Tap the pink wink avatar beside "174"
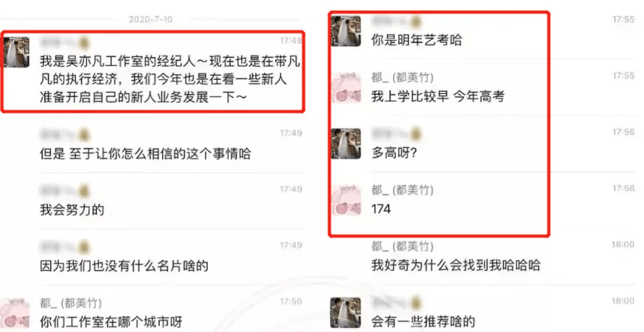The height and width of the screenshot is (332, 644). 346,200
